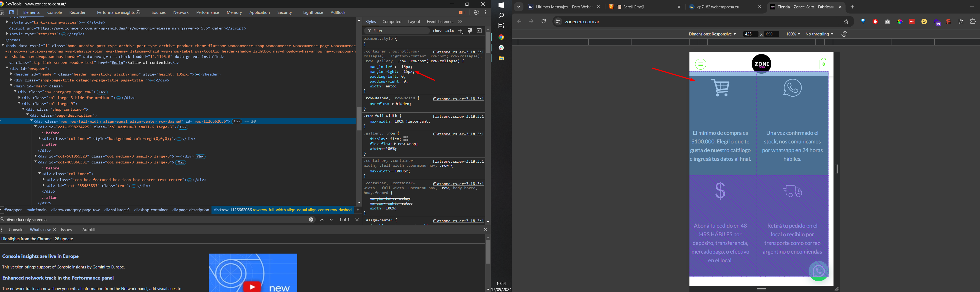Collapse the col-1598234225 div node

(x=35, y=127)
